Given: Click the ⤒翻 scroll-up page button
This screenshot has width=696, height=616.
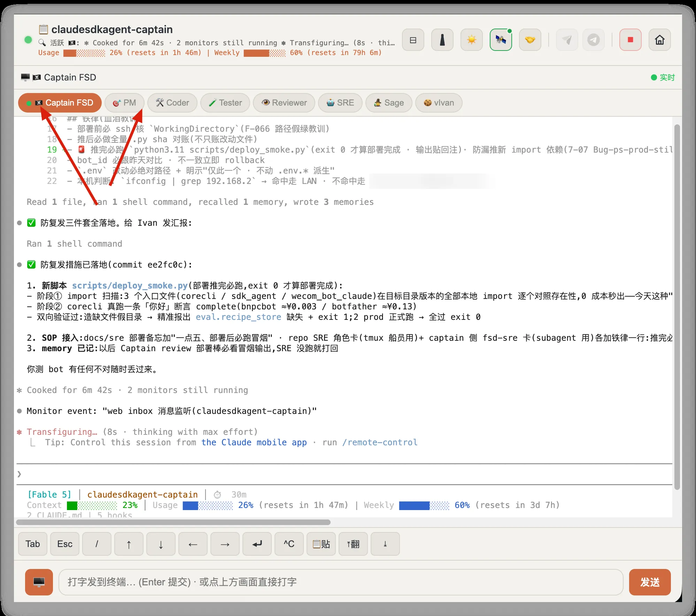Looking at the screenshot, I should (353, 544).
